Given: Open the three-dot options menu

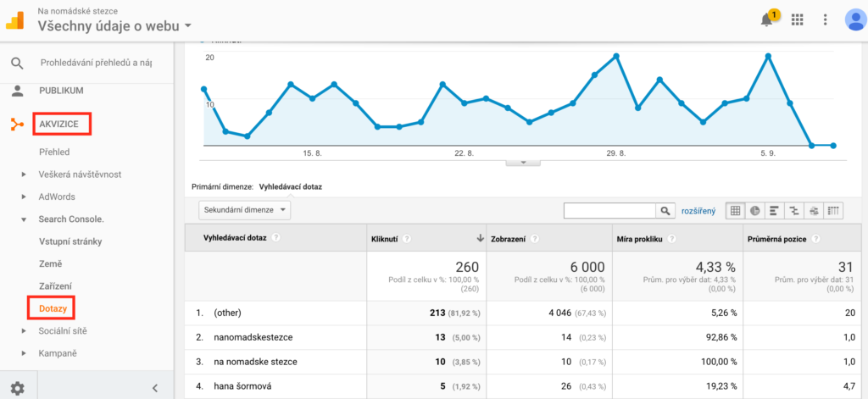Looking at the screenshot, I should click(825, 20).
